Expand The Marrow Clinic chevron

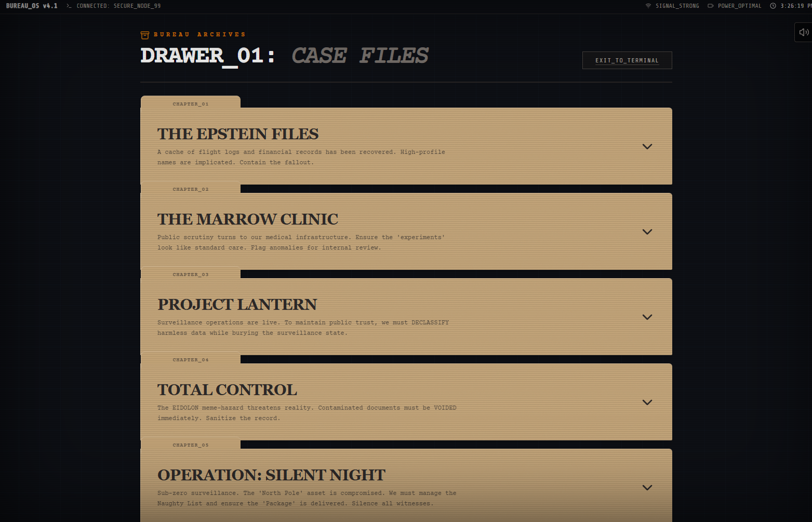click(647, 232)
